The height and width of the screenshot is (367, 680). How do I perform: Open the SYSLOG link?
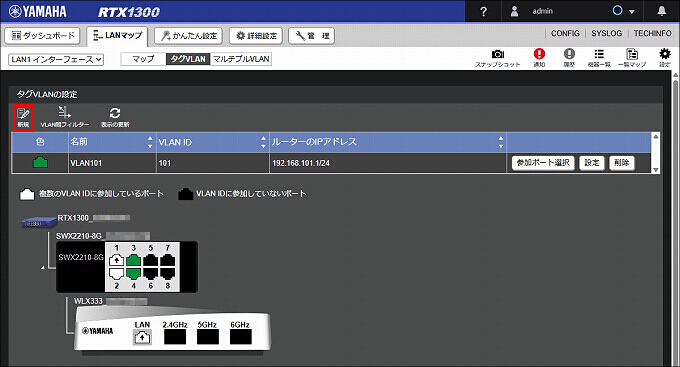point(607,33)
